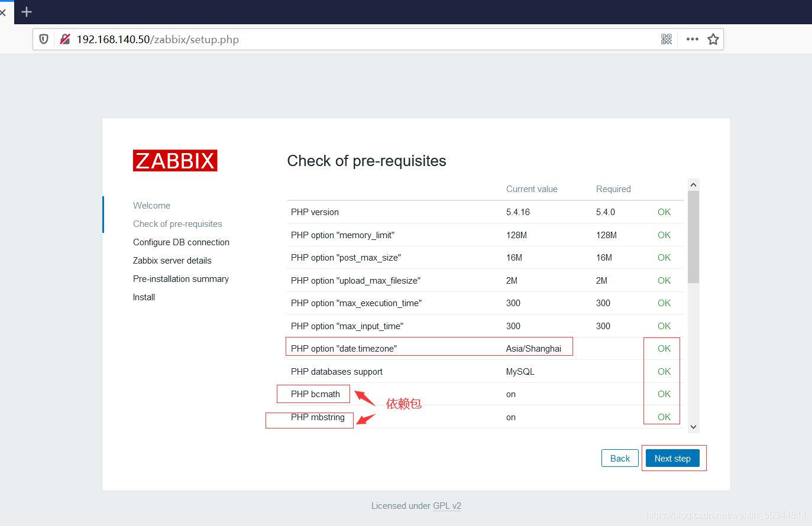The height and width of the screenshot is (526, 812).
Task: Click the "MySQL" value
Action: 520,372
